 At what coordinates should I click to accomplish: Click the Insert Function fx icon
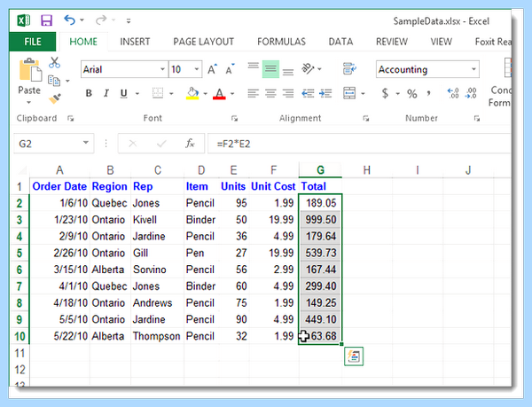click(x=190, y=144)
